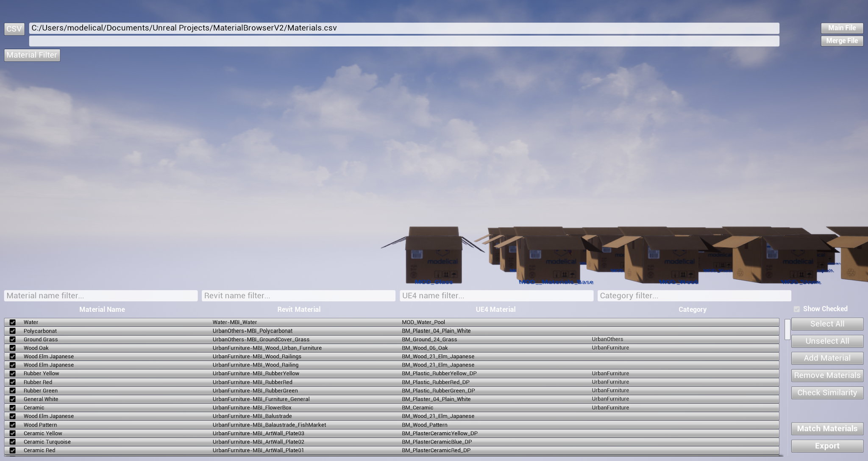Click the Match Materials button
This screenshot has width=868, height=461.
pyautogui.click(x=827, y=429)
